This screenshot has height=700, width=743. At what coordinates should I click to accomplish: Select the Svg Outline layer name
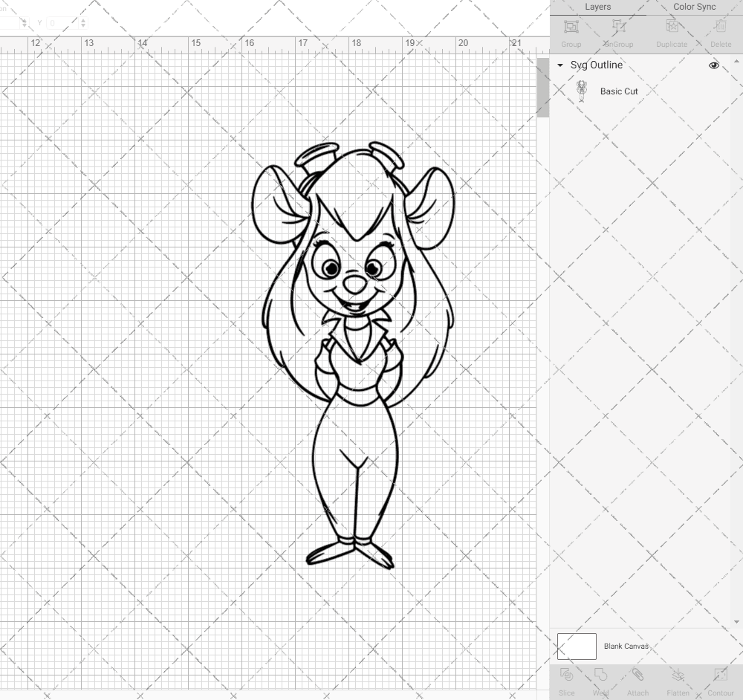pos(596,65)
